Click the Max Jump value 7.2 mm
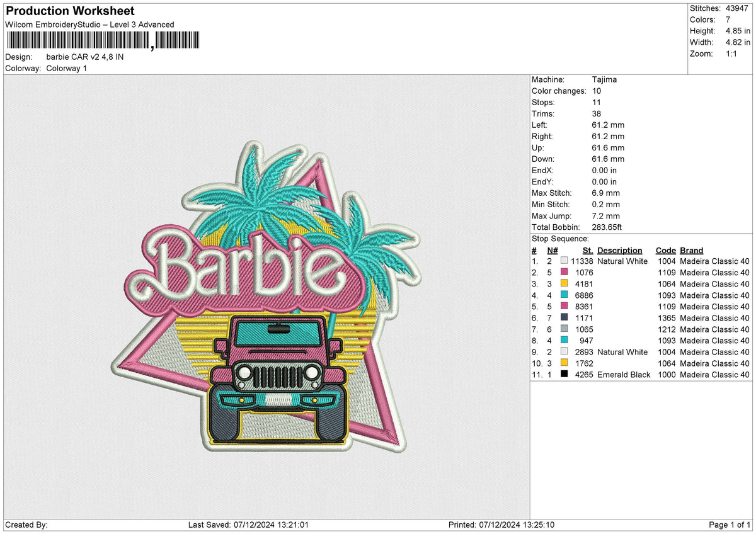 click(x=606, y=215)
